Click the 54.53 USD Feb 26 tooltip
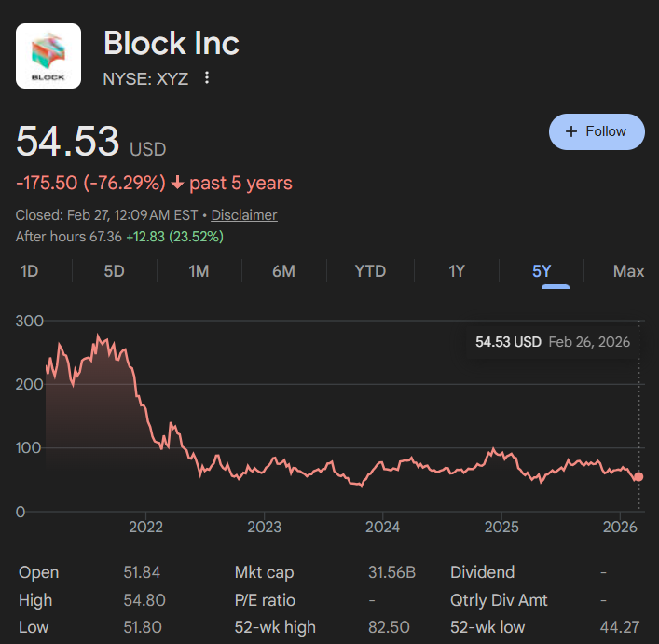 coord(553,342)
